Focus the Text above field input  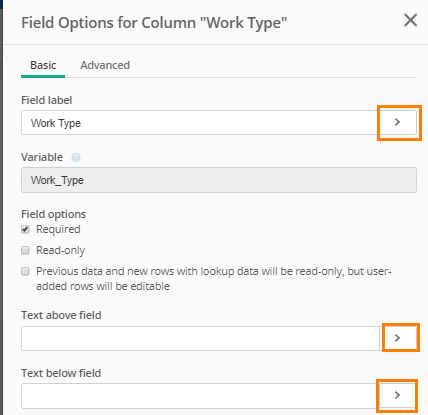pos(200,338)
